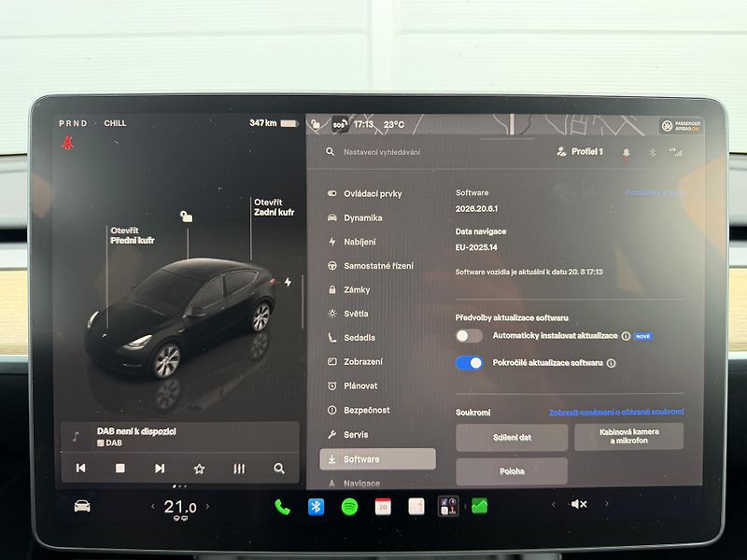747x560 pixels.
Task: Select CHILL acceleration mode label
Action: 115,123
